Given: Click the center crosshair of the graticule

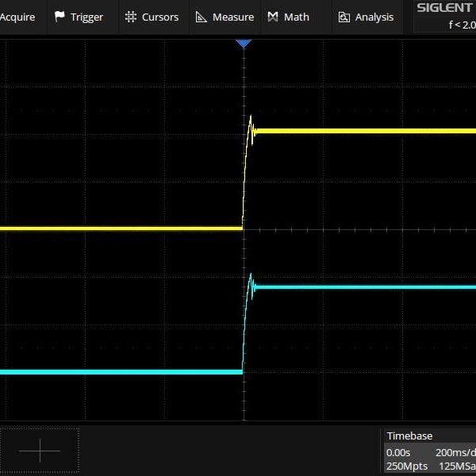Looking at the screenshot, I should coord(244,230).
